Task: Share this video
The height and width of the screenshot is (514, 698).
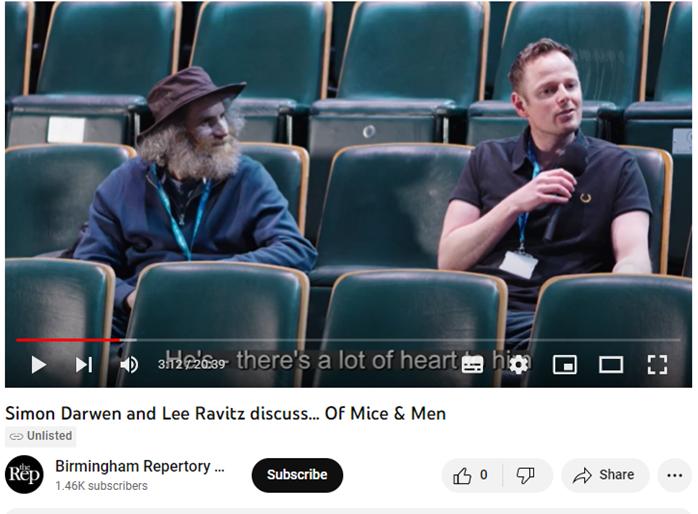Action: pyautogui.click(x=605, y=475)
